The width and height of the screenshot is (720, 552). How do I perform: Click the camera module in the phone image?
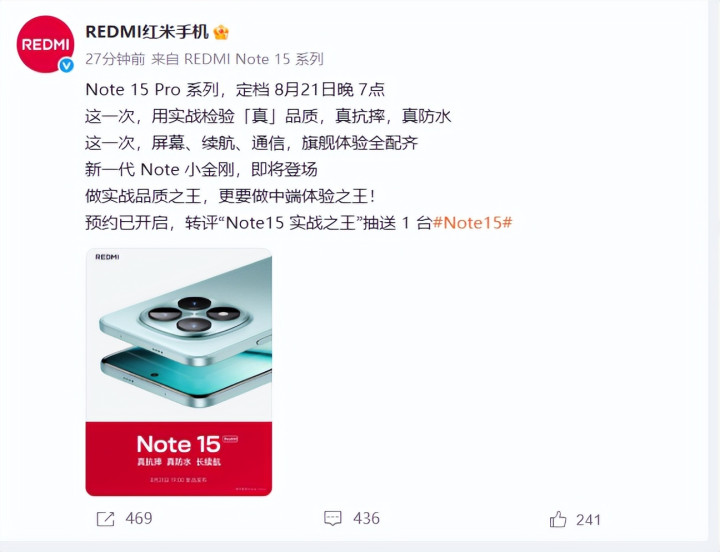coord(195,315)
